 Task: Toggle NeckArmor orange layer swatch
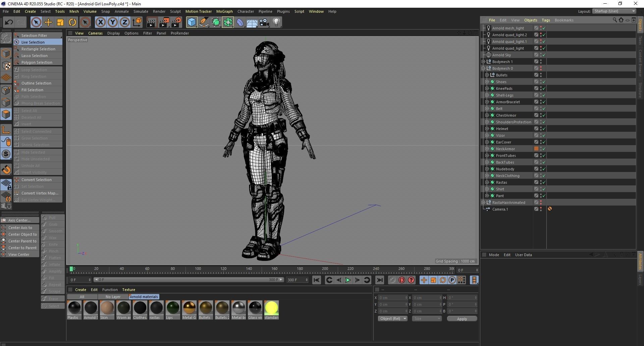coord(536,149)
